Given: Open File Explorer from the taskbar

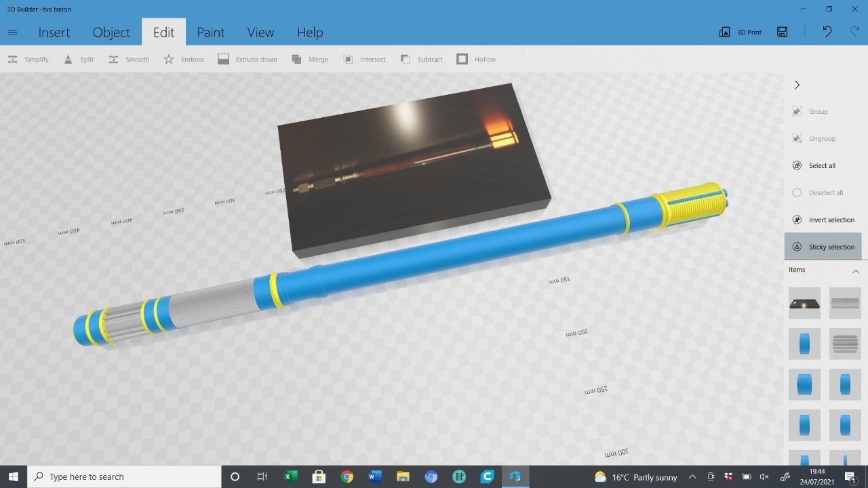Looking at the screenshot, I should coord(403,476).
